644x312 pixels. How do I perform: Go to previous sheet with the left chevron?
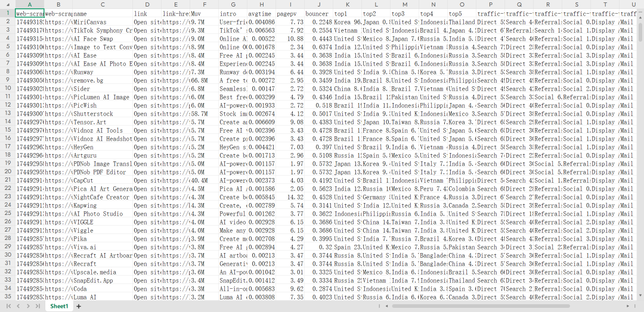coord(18,306)
